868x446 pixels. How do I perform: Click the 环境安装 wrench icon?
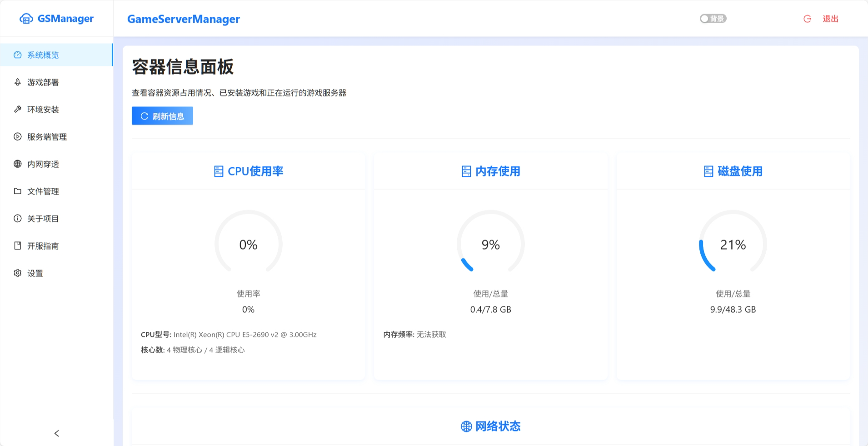[x=18, y=110]
